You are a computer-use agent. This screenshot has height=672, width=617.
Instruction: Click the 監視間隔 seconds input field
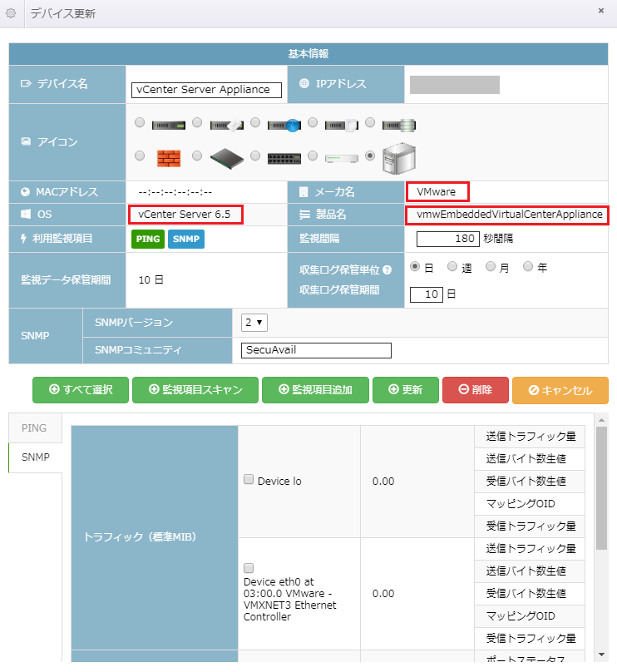(x=448, y=239)
